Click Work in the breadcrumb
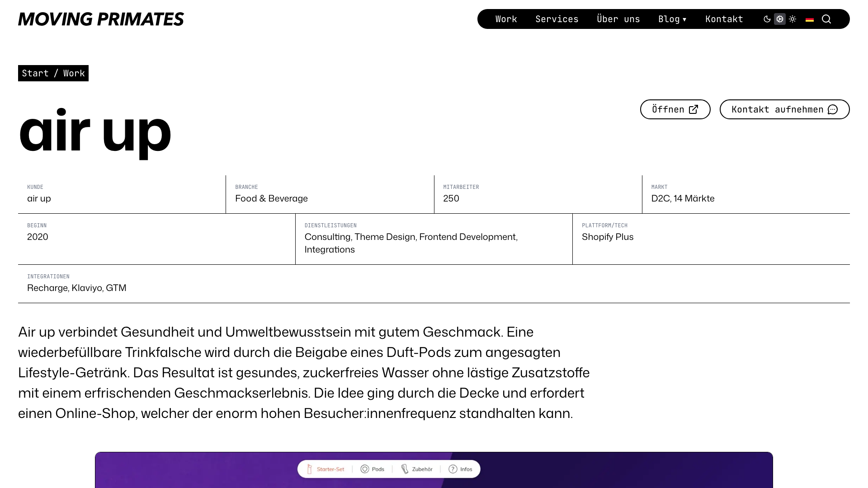 (x=74, y=73)
